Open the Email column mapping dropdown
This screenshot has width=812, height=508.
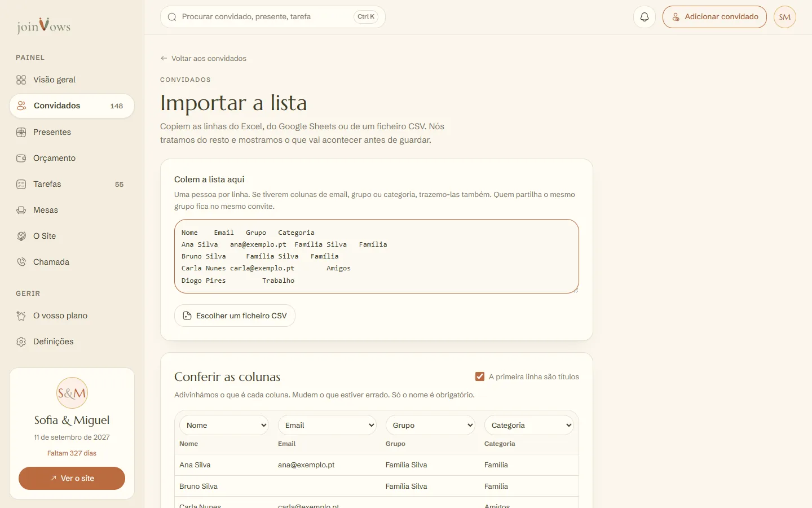coord(327,425)
